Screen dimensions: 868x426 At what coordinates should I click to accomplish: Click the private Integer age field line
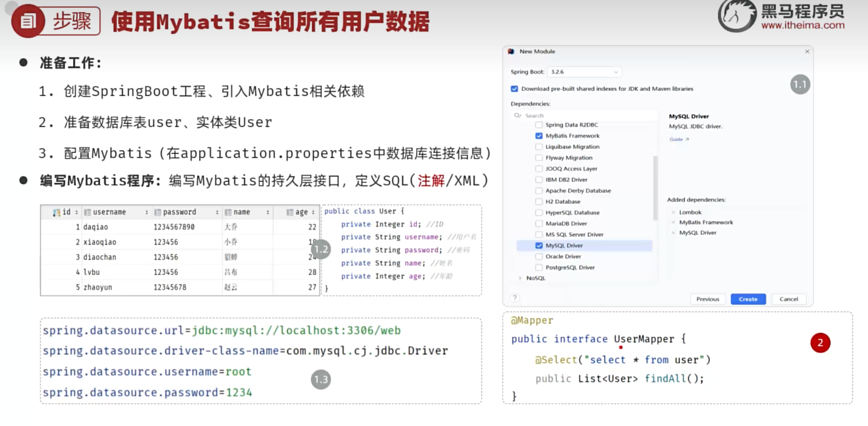pyautogui.click(x=397, y=276)
